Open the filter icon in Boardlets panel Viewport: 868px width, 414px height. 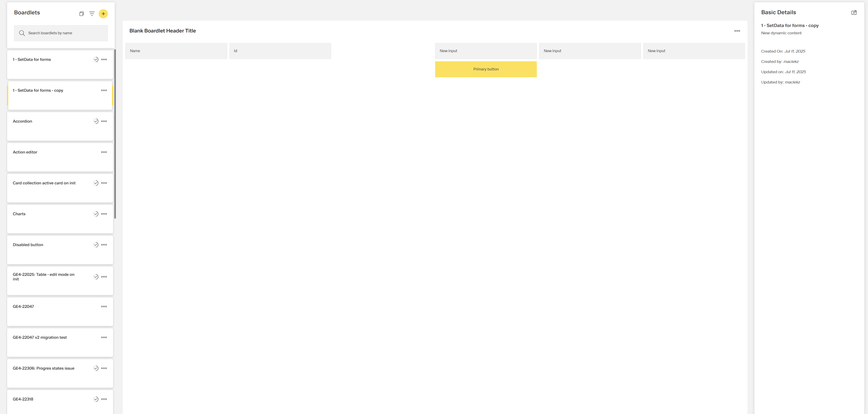tap(92, 13)
